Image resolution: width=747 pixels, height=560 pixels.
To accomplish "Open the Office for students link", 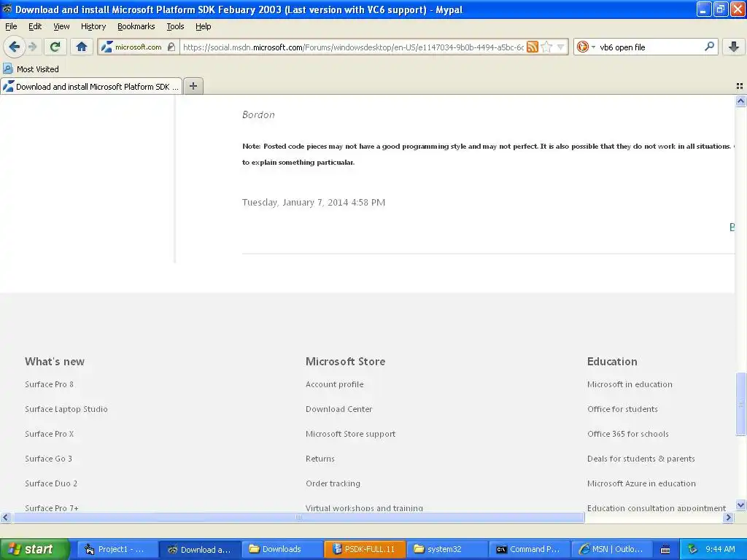I will point(622,409).
